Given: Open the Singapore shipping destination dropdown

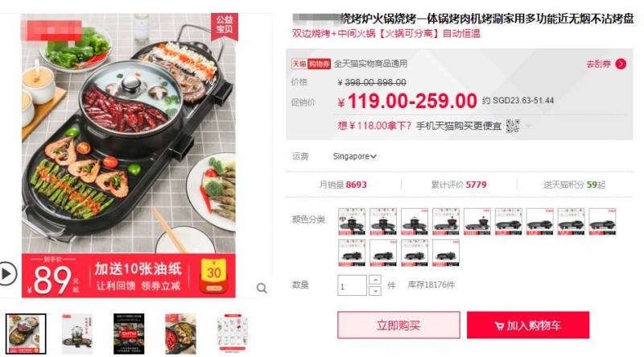Looking at the screenshot, I should point(354,156).
